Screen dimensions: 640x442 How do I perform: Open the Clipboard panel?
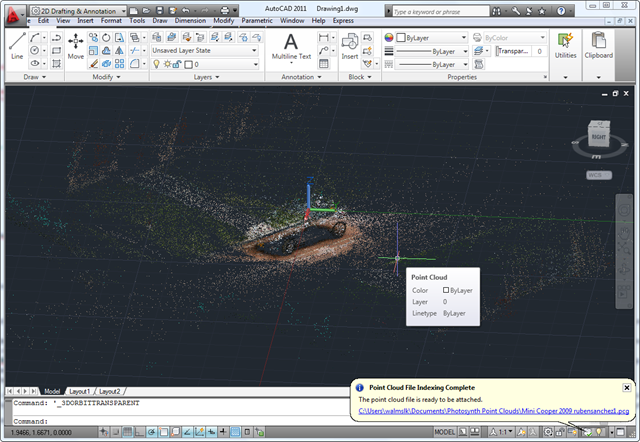pos(600,45)
